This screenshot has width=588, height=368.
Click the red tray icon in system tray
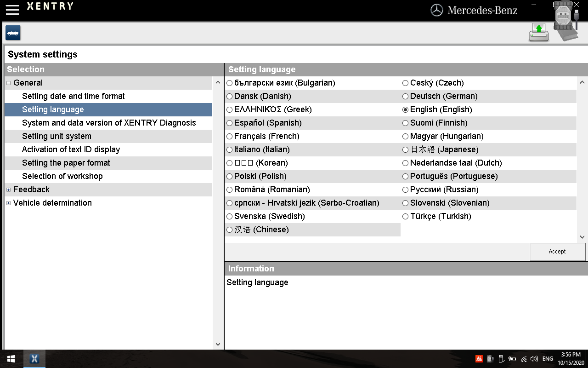pos(479,359)
